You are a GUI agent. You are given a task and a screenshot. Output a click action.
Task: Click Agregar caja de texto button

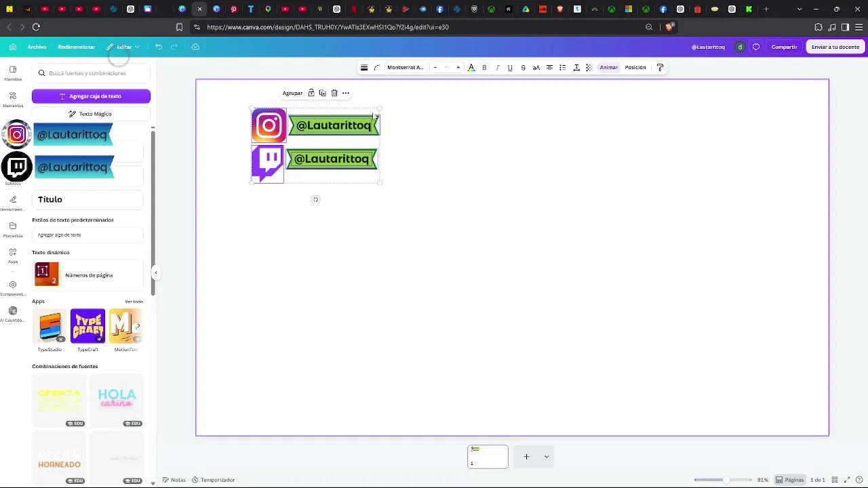point(91,96)
